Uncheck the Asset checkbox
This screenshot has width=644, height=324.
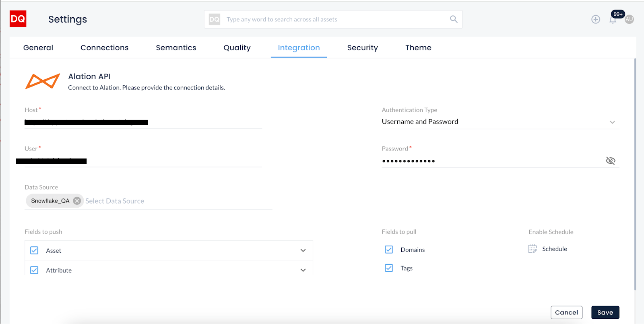click(x=34, y=250)
